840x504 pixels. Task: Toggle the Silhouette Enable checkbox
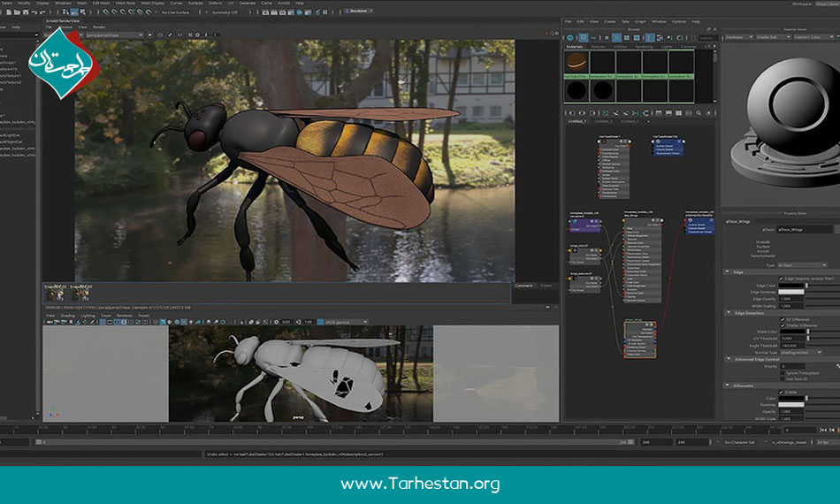(781, 392)
